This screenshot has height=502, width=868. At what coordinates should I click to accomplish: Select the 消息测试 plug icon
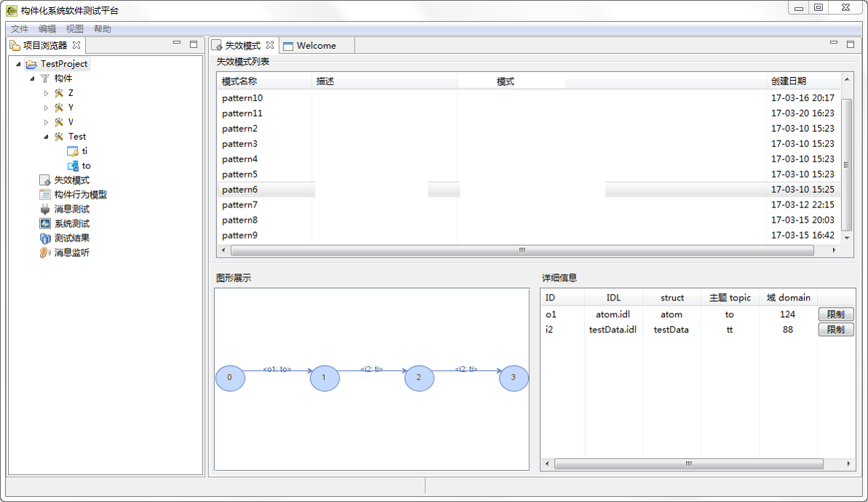coord(45,210)
